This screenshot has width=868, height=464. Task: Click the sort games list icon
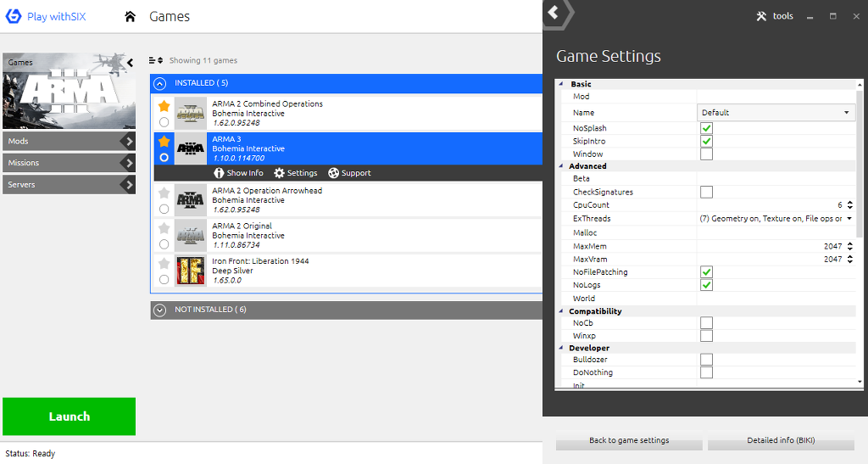(x=155, y=60)
